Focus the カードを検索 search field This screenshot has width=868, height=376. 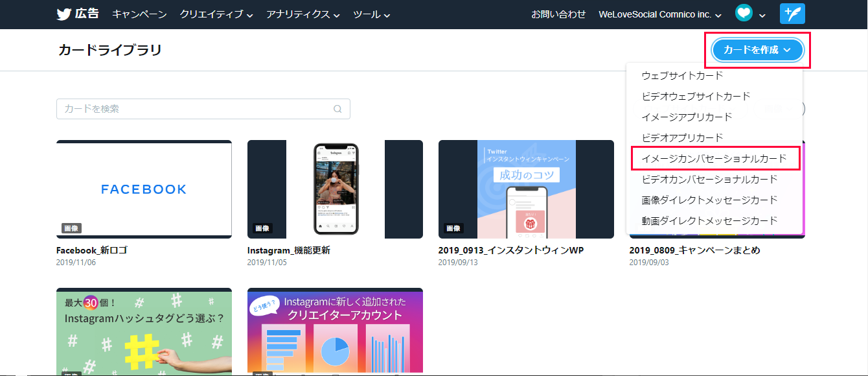pyautogui.click(x=203, y=109)
